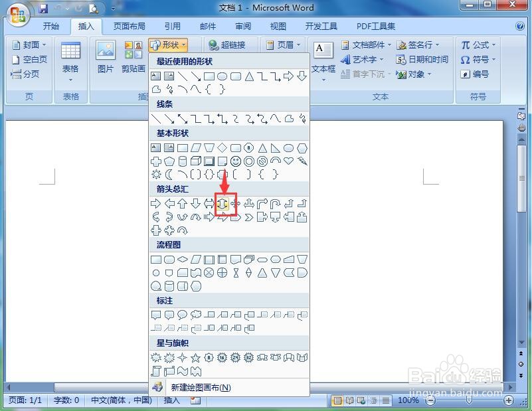Pick the up-down arrow block shape

point(222,204)
